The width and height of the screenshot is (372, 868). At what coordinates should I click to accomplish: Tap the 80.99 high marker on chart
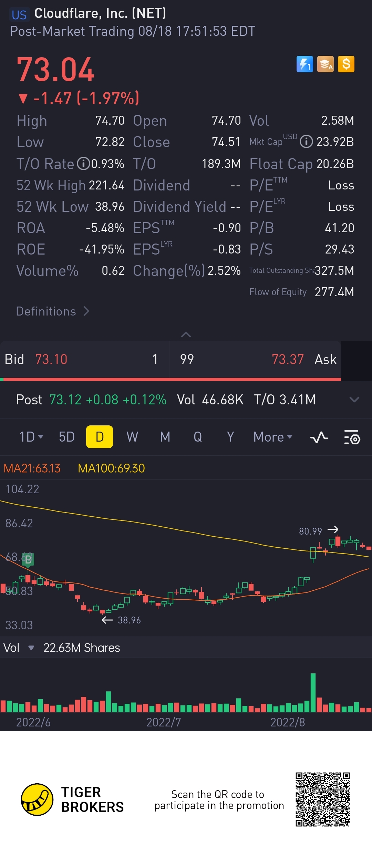pyautogui.click(x=319, y=531)
